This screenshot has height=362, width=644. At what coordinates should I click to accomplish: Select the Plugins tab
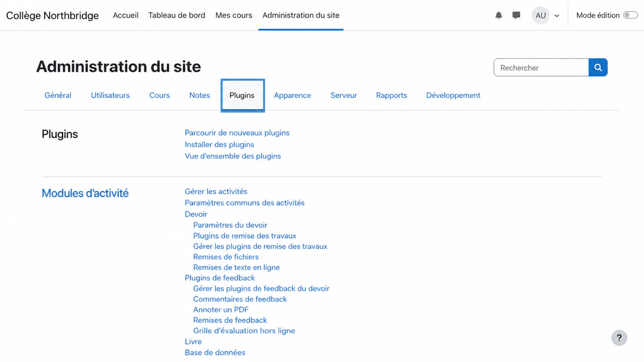click(x=242, y=95)
